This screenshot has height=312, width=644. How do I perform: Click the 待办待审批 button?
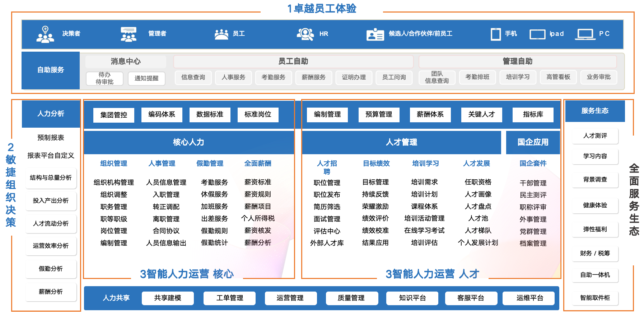tap(104, 78)
